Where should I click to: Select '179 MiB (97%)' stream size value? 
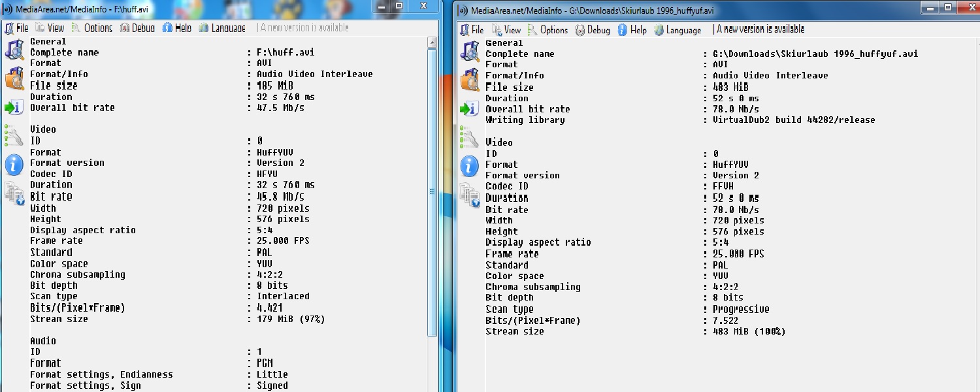click(291, 319)
